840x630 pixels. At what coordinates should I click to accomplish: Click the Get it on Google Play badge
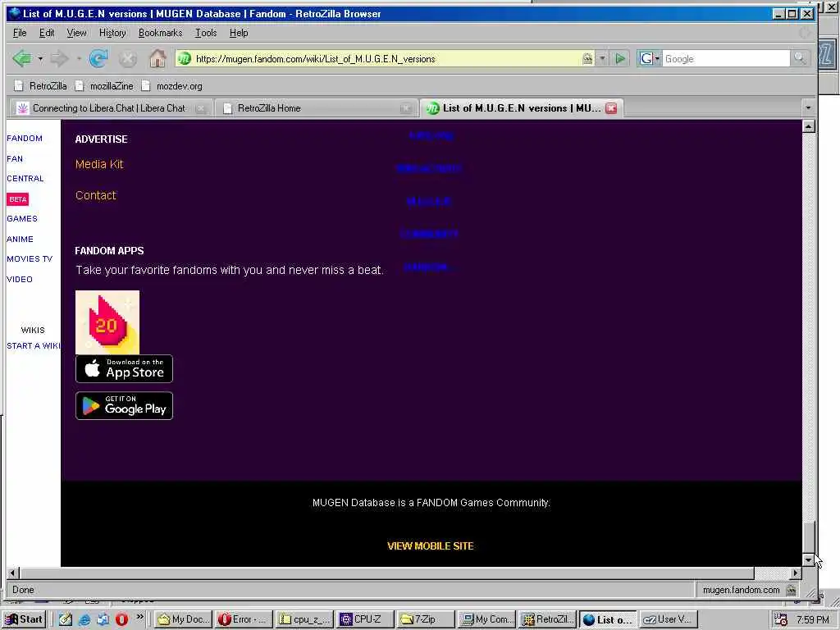[x=125, y=405]
